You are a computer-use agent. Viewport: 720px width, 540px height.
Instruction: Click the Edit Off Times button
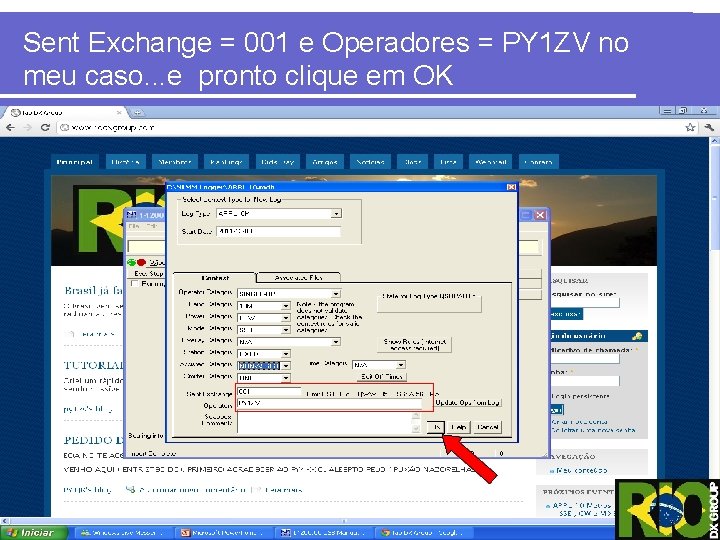pos(382,377)
